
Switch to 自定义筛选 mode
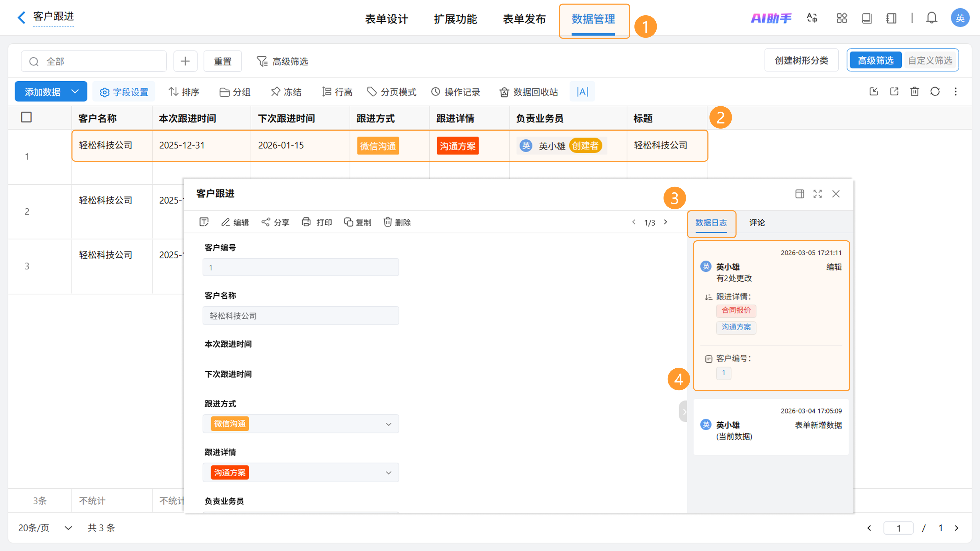point(930,60)
